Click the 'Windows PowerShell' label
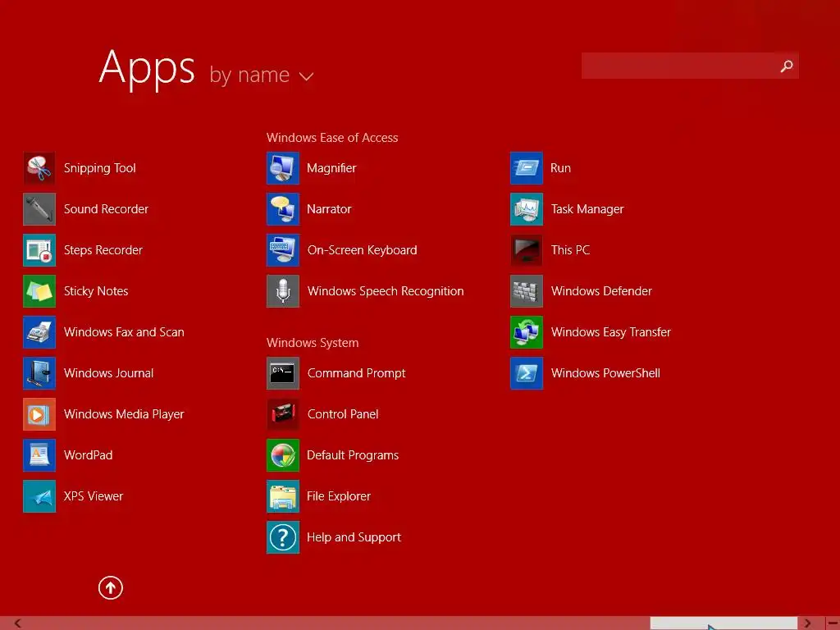Image resolution: width=840 pixels, height=630 pixels. [x=605, y=373]
